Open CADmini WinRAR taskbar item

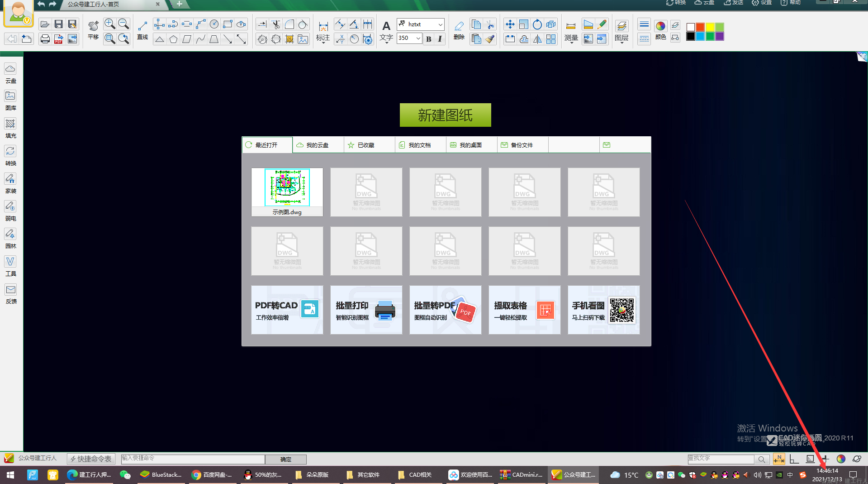tap(521, 474)
